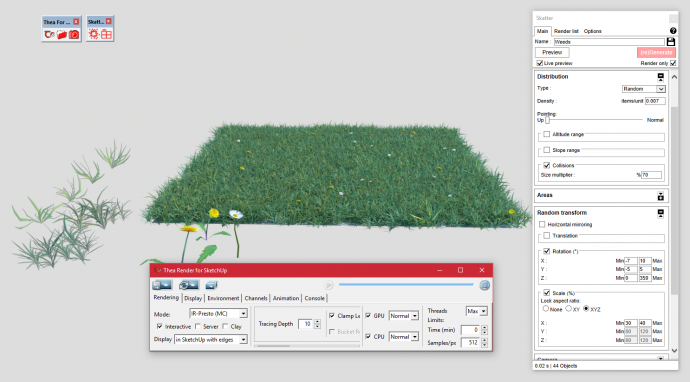Screen dimensions: 690x382
Task: Click the red camera icon in Thea toolbar
Action: coord(74,34)
